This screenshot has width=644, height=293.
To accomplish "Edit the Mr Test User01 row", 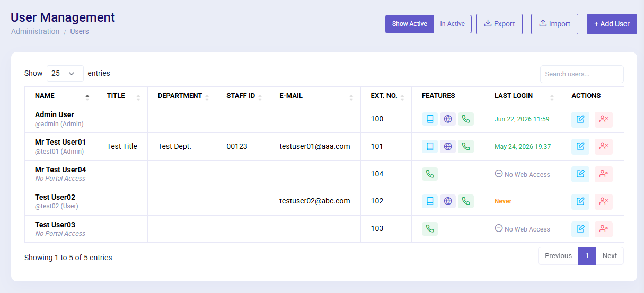I will click(580, 147).
